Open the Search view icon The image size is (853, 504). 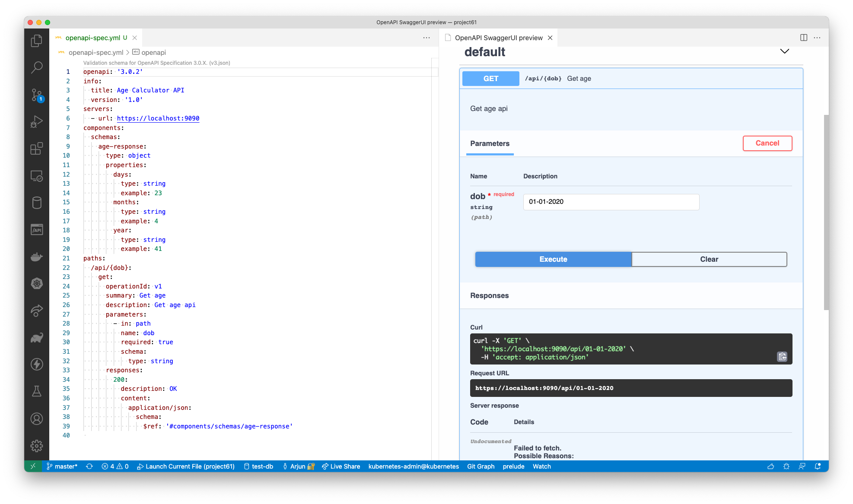click(37, 67)
